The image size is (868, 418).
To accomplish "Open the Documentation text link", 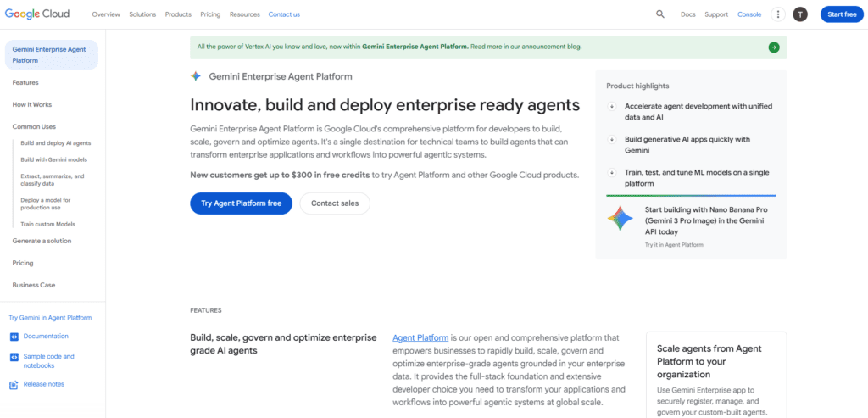I will pyautogui.click(x=46, y=336).
